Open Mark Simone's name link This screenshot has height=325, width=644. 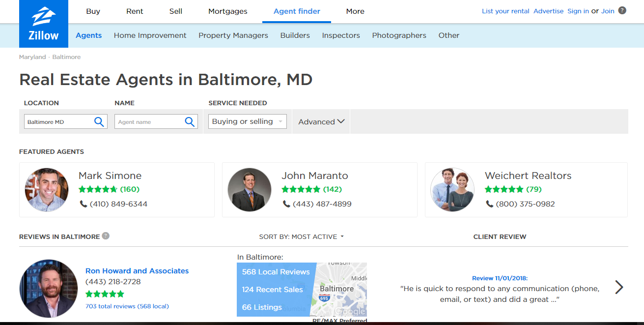[x=110, y=176]
